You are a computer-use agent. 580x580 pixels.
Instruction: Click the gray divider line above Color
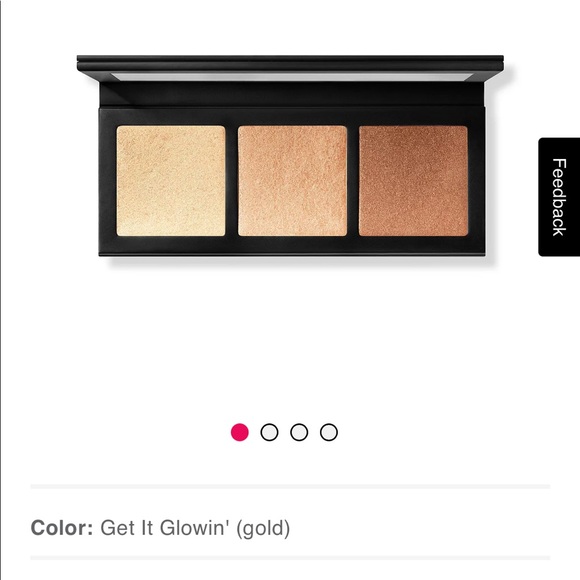point(290,486)
